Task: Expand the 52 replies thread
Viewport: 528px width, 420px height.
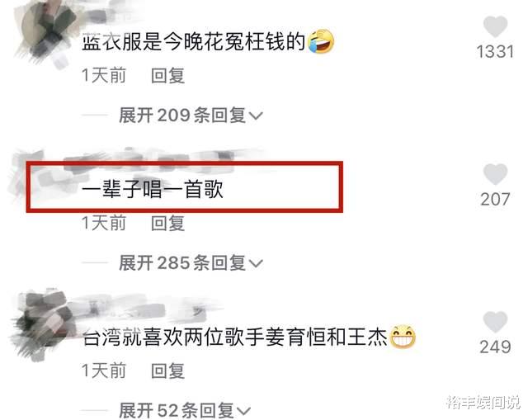Action: point(185,410)
